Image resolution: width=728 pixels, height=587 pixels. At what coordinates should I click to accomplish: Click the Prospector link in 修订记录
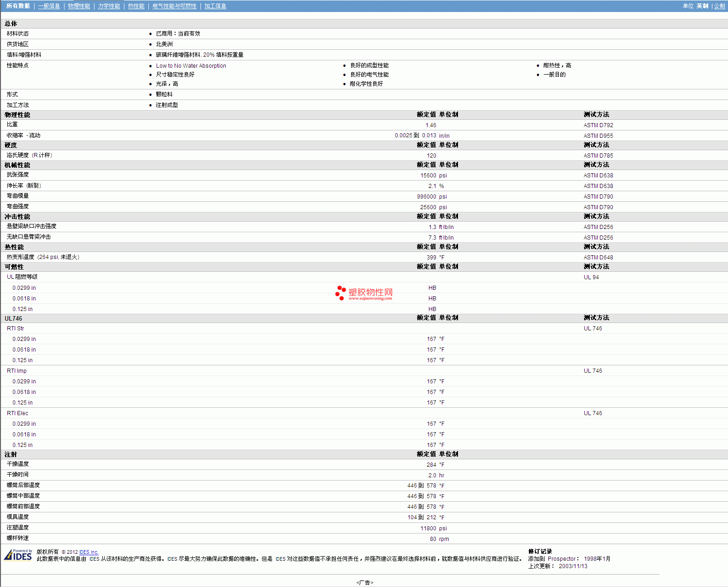(562, 559)
